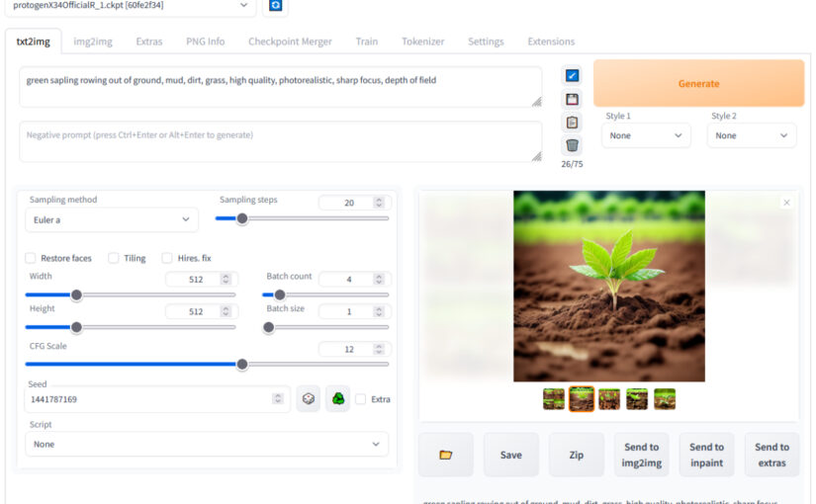816x504 pixels.
Task: Click the Seed number input field
Action: click(x=156, y=399)
